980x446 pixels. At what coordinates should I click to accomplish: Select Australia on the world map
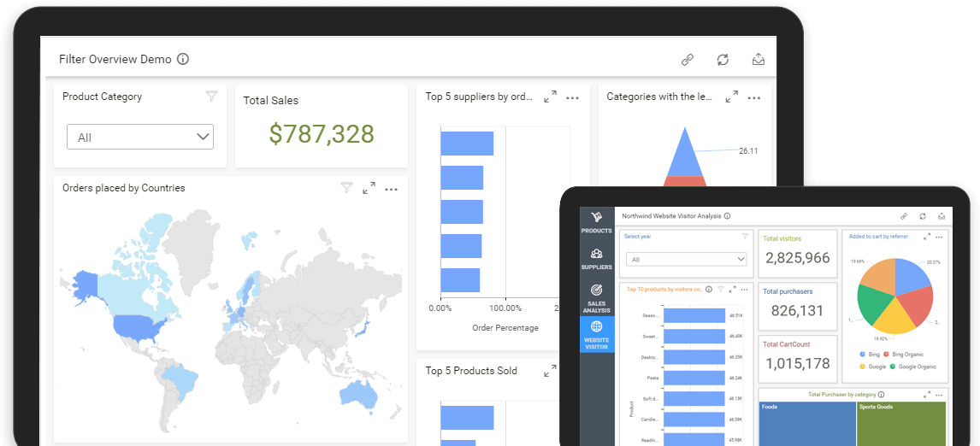358,395
